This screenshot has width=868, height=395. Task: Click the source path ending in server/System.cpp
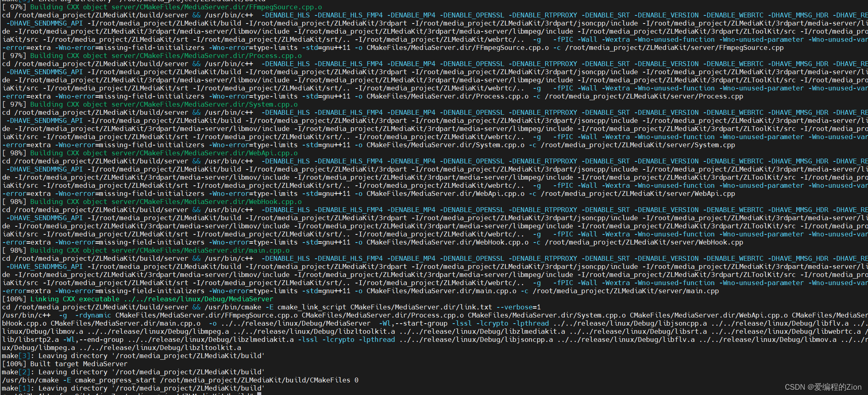pos(638,145)
